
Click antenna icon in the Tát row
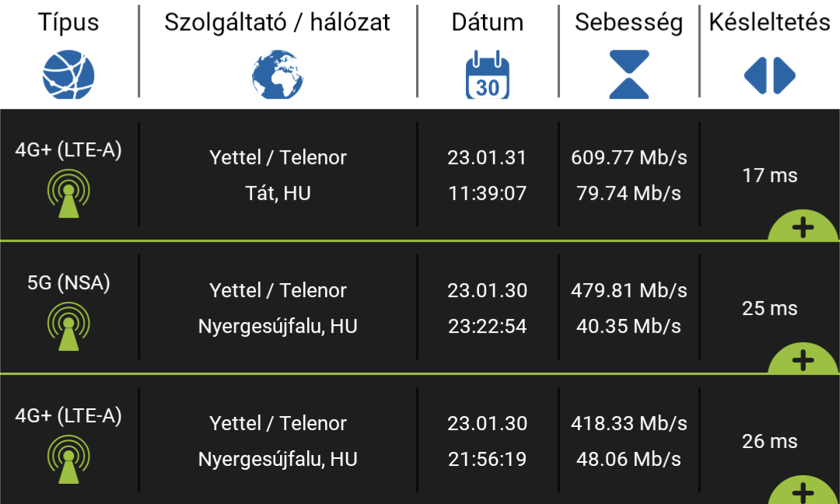tap(68, 194)
